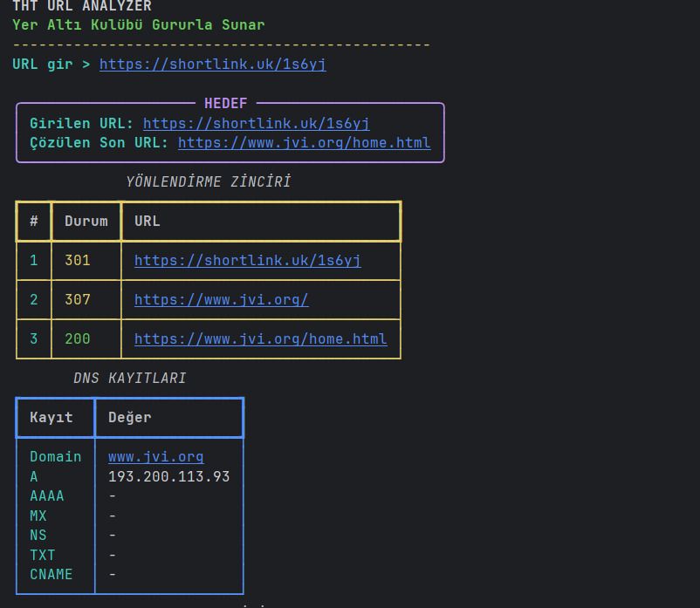Open home.html link in redirect row 3

coord(261,339)
